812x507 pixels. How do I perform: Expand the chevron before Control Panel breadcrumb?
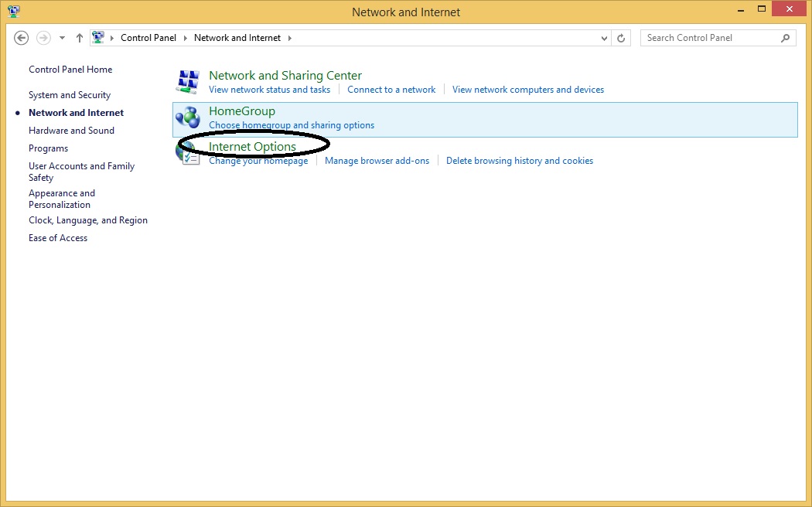(112, 38)
